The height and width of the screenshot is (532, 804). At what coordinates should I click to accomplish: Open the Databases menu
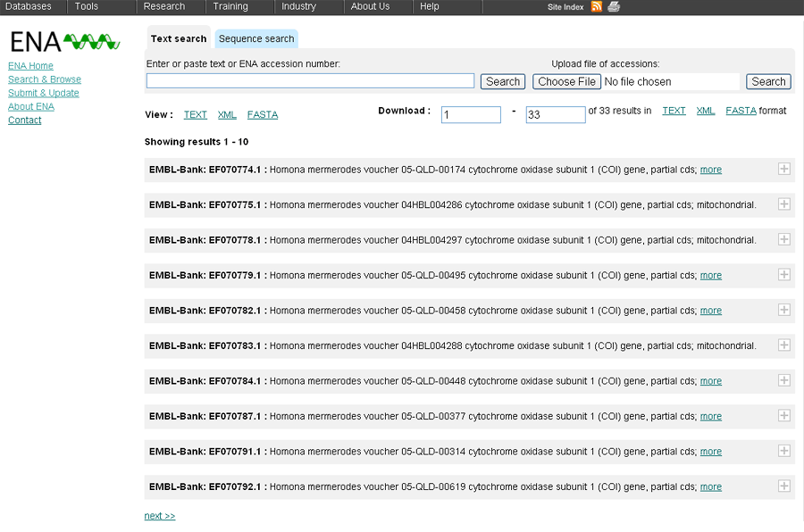pos(29,7)
